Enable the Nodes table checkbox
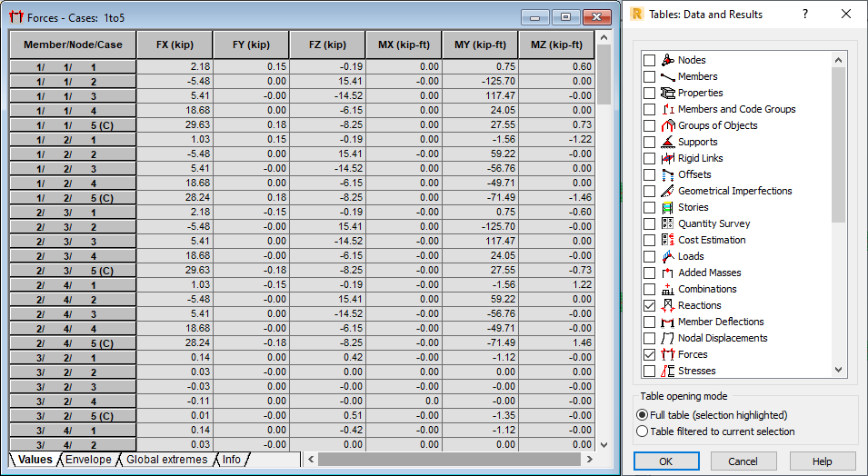 [649, 60]
